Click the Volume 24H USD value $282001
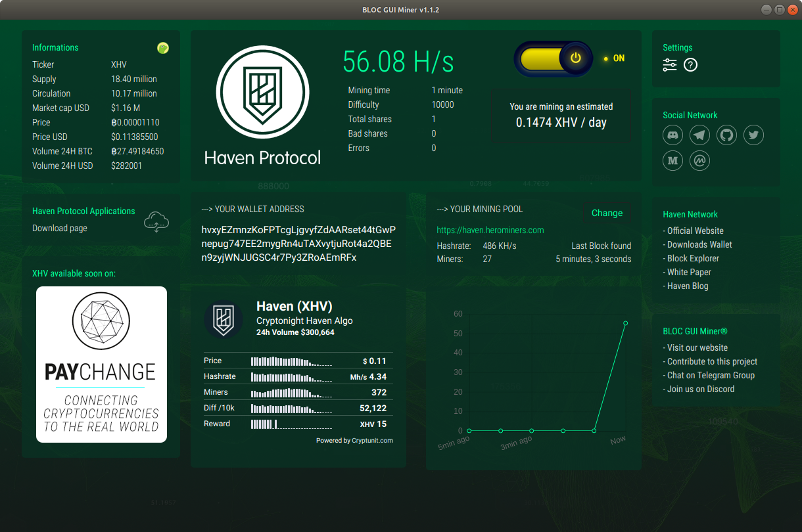The width and height of the screenshot is (802, 532). [126, 166]
